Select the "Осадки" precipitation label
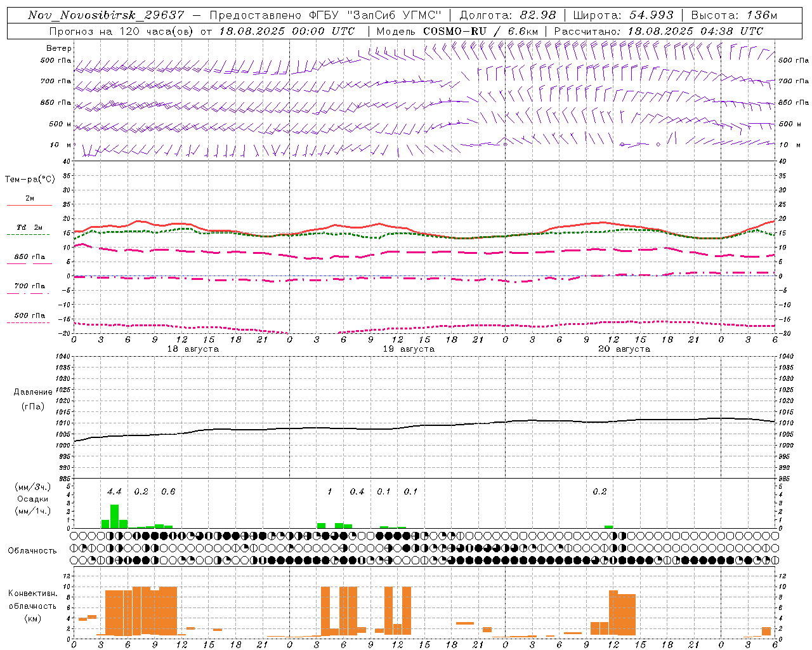The width and height of the screenshot is (812, 650). [33, 499]
